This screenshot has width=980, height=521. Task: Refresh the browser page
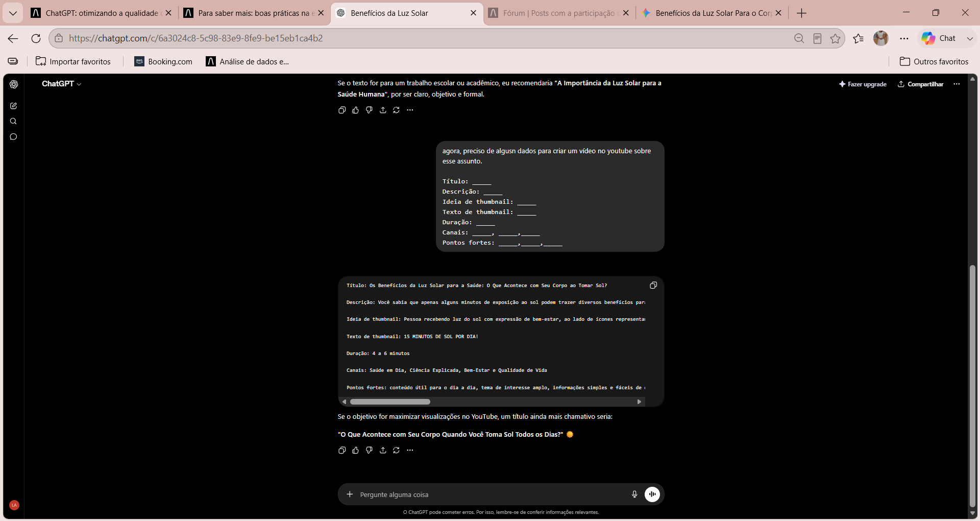(36, 38)
